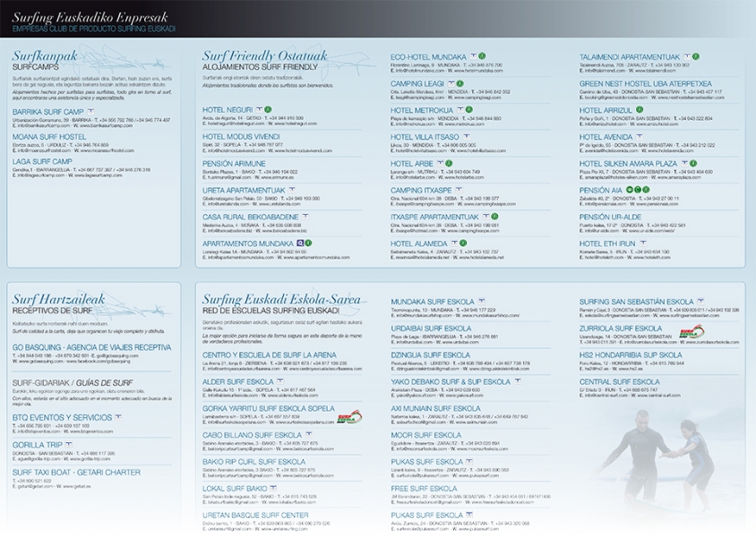Select the blue icon next to Alder Surf Eskola
The image size is (756, 537).
(x=279, y=381)
